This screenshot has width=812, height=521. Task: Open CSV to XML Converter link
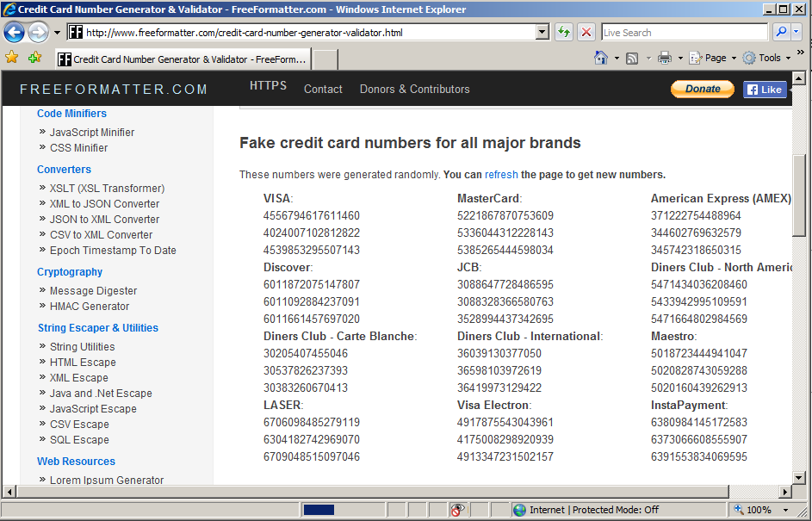pyautogui.click(x=101, y=234)
